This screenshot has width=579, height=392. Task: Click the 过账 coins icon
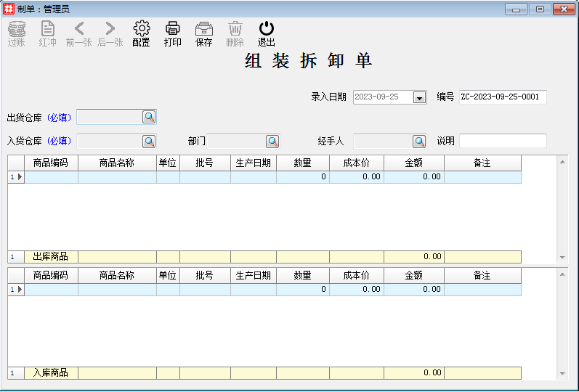(x=17, y=29)
